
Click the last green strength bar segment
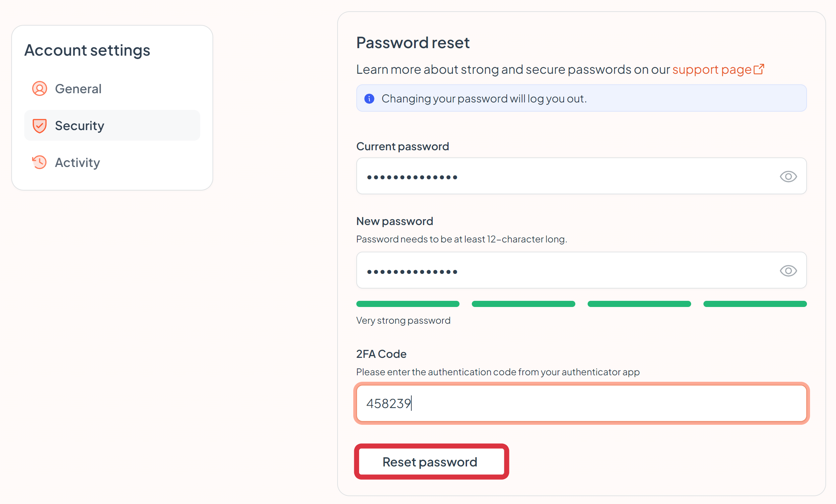tap(755, 304)
